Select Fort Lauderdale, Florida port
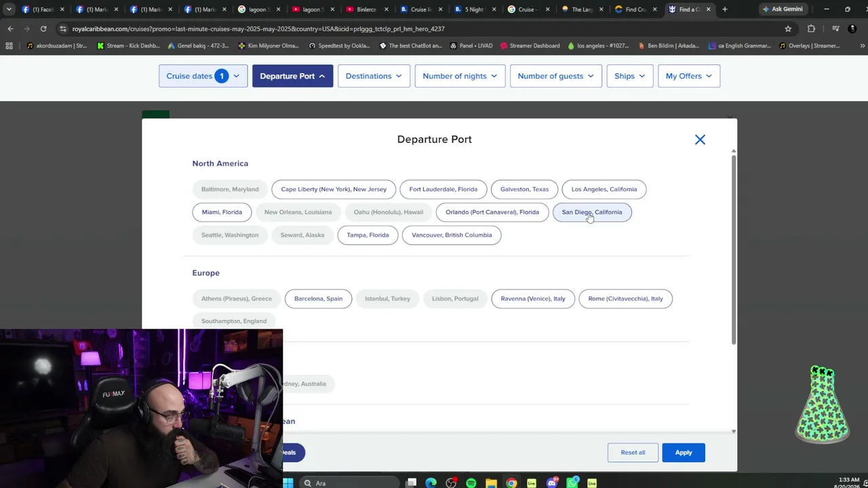The width and height of the screenshot is (868, 488). pyautogui.click(x=443, y=189)
